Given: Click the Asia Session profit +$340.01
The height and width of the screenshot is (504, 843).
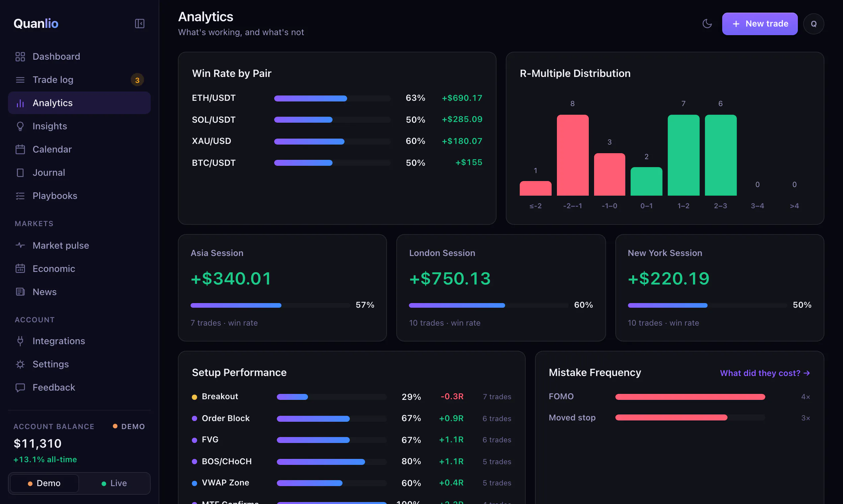Looking at the screenshot, I should click(x=231, y=279).
